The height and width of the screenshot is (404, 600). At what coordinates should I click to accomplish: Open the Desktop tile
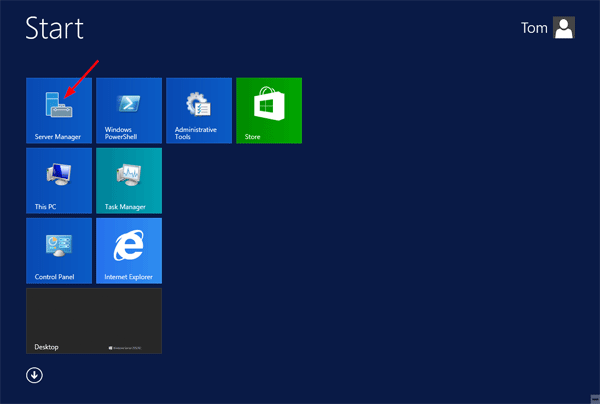[x=94, y=320]
